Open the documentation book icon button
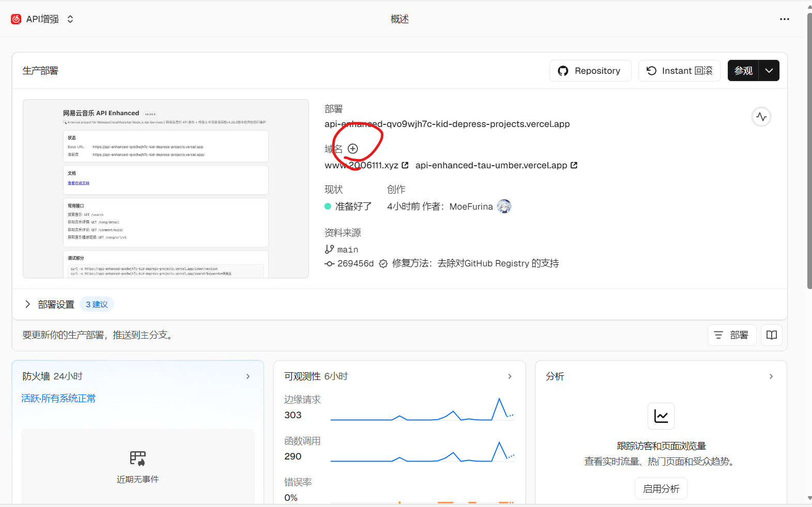This screenshot has width=812, height=507. click(x=772, y=335)
